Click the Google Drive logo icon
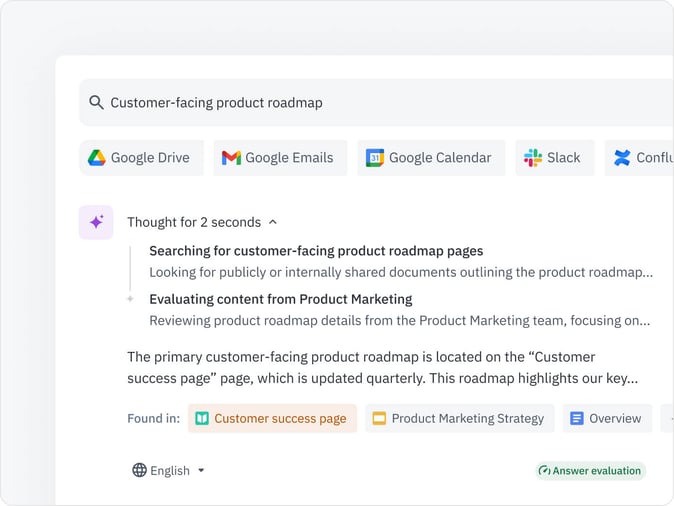This screenshot has width=674, height=506. [x=97, y=158]
